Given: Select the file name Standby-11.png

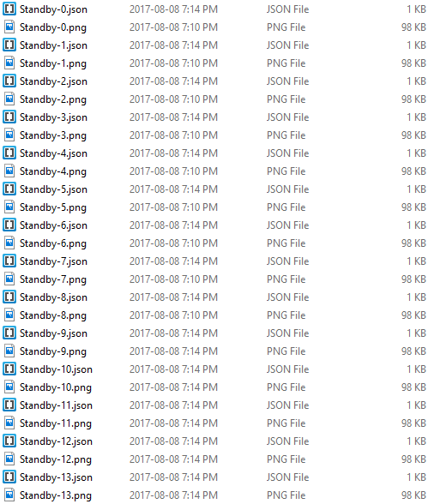Looking at the screenshot, I should [x=56, y=423].
